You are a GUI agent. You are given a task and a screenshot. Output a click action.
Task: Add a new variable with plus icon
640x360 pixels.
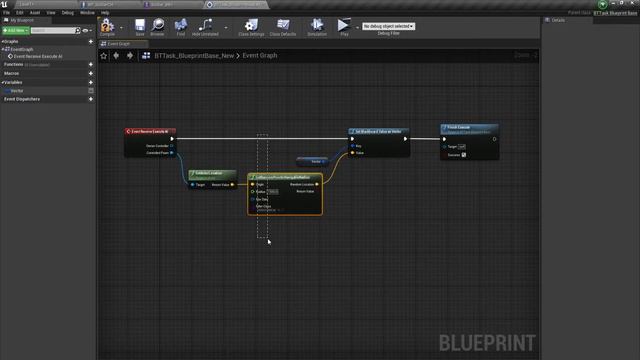(x=91, y=82)
